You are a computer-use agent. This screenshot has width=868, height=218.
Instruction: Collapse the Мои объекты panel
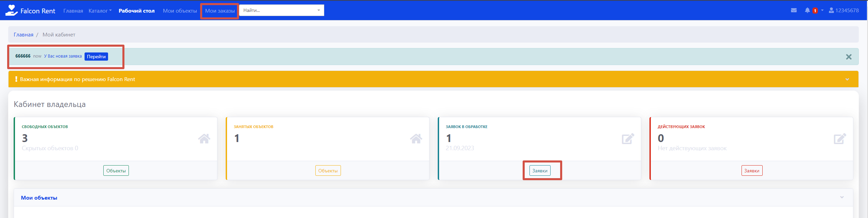[x=842, y=198]
